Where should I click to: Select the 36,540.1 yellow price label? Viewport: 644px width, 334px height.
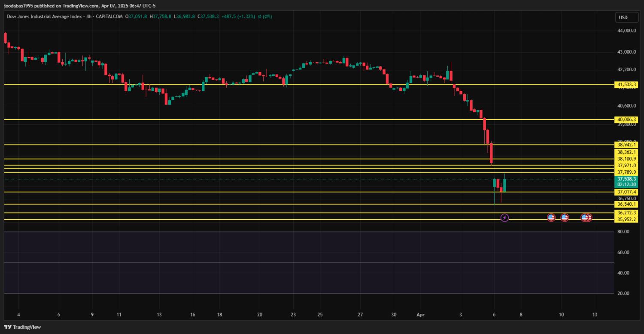click(x=626, y=205)
